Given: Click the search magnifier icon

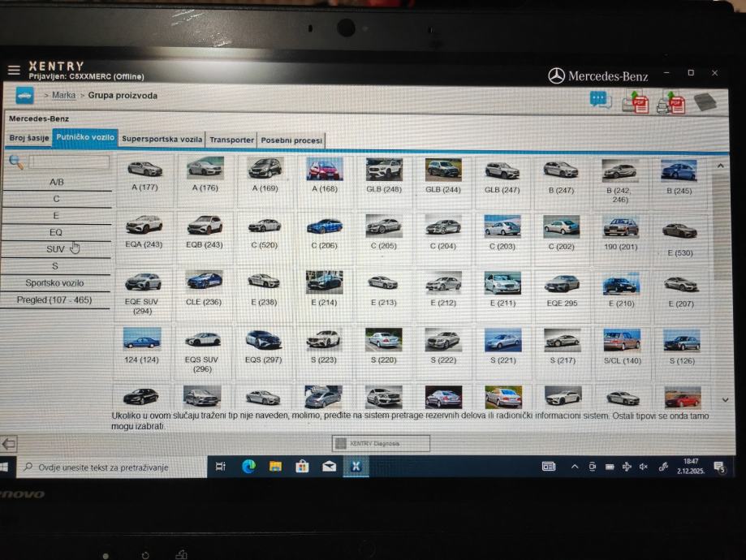Looking at the screenshot, I should 15,162.
